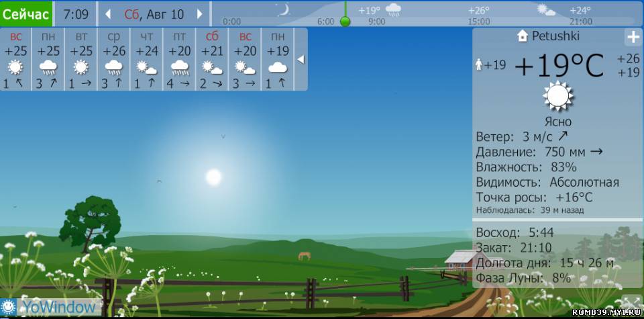Click the YoWindow logo
This screenshot has height=319, width=644.
coord(51,308)
